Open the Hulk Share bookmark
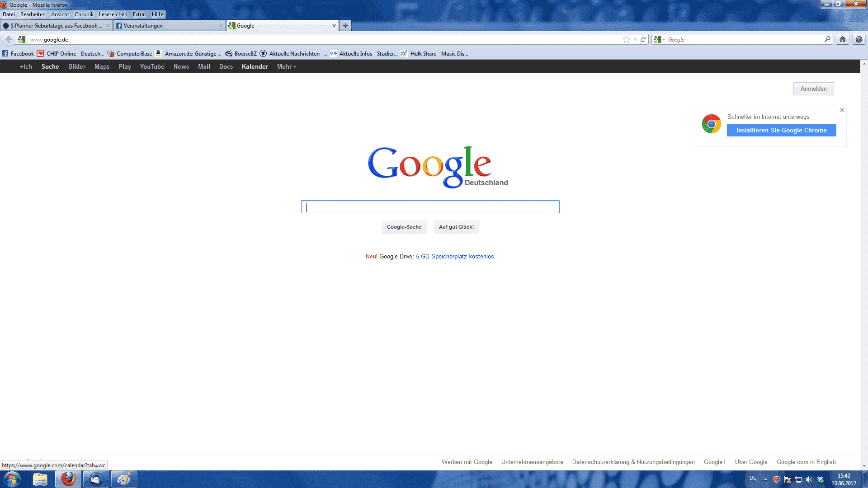 coord(434,53)
